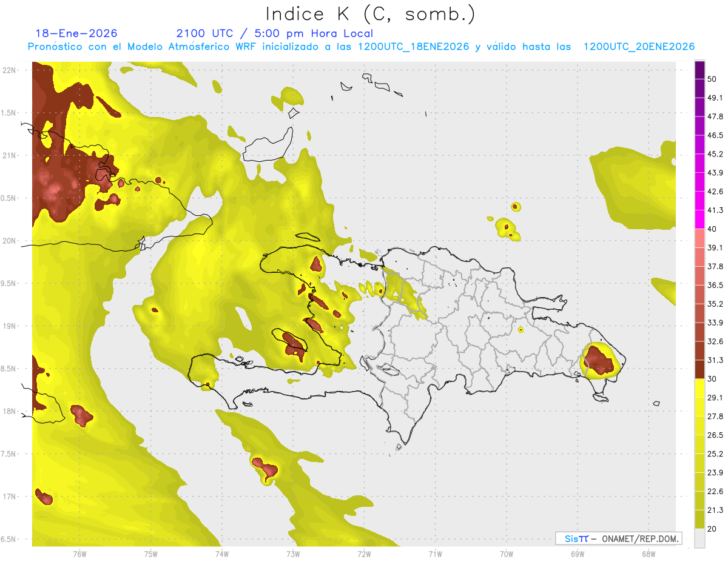This screenshot has height=562, width=728.
Task: Click the color scale value 22.6
Action: [x=715, y=492]
